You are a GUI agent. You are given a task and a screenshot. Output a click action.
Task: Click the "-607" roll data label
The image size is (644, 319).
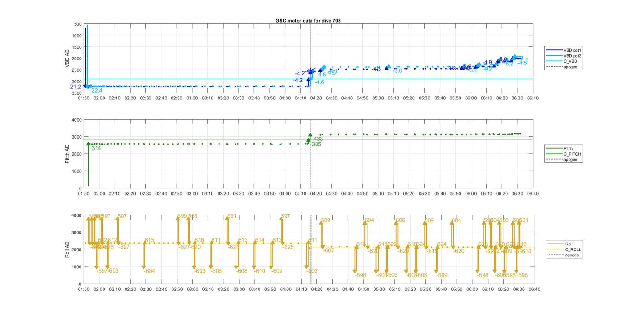point(328,251)
